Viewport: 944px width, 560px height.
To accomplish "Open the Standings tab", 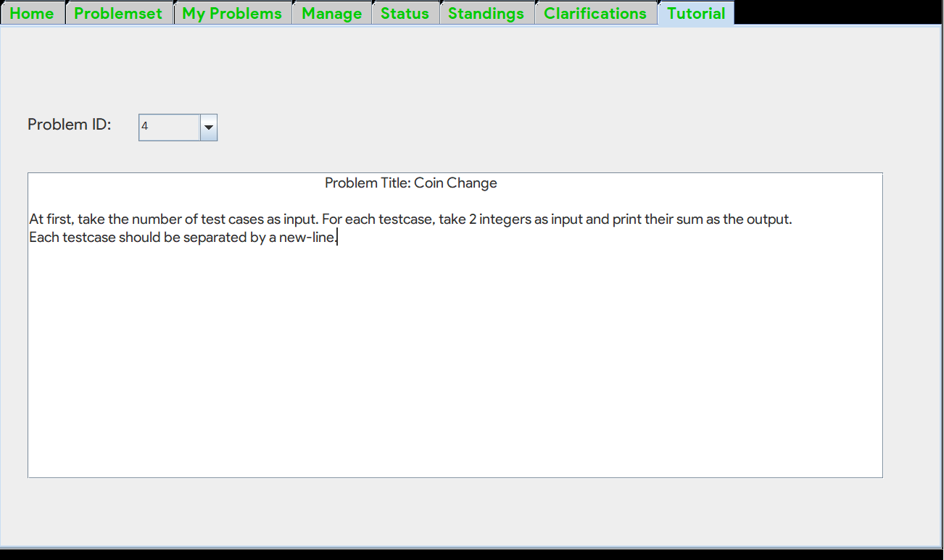I will point(487,13).
